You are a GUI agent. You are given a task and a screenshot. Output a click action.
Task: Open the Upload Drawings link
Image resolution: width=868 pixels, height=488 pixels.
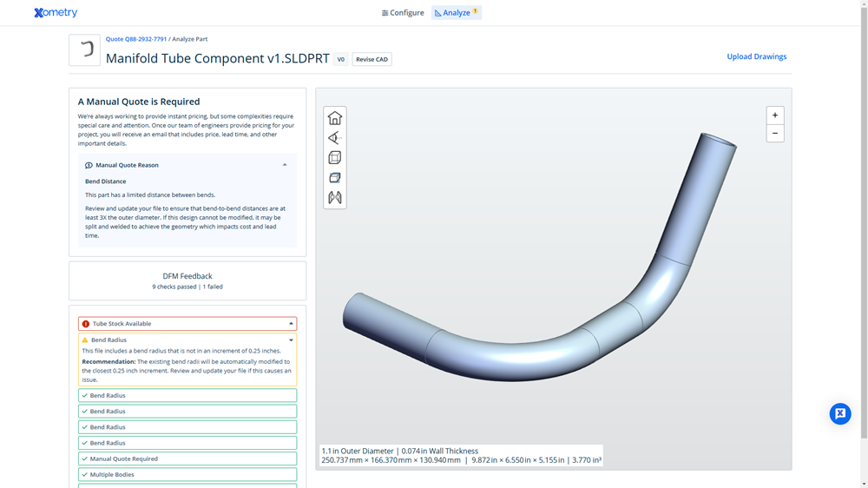756,56
